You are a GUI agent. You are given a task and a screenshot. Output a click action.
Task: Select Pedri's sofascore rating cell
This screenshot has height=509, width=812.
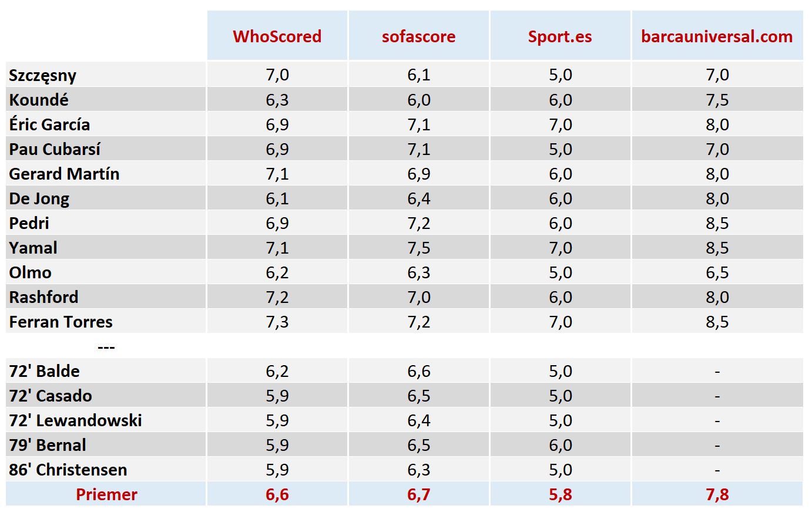click(x=418, y=223)
